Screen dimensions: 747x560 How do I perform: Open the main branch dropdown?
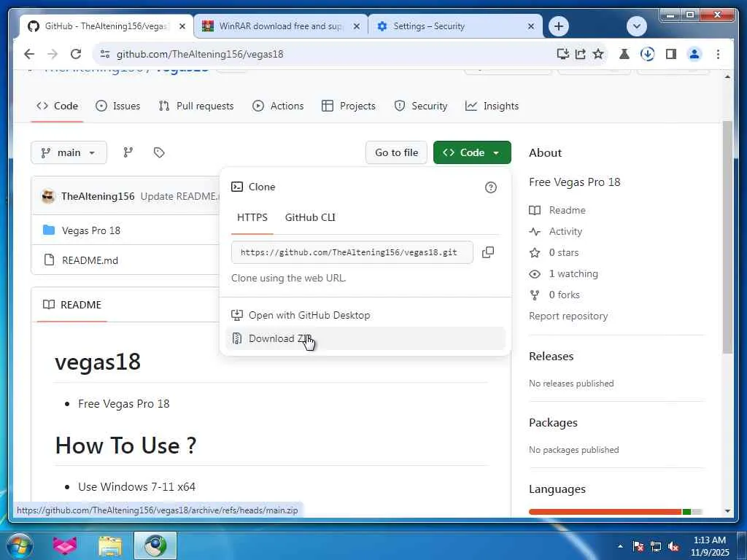coord(69,152)
